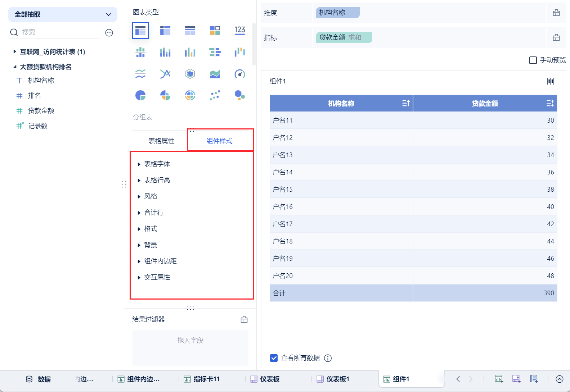Image resolution: width=570 pixels, height=392 pixels.
Task: Open the 组件内边... bottom tab
Action: point(139,379)
